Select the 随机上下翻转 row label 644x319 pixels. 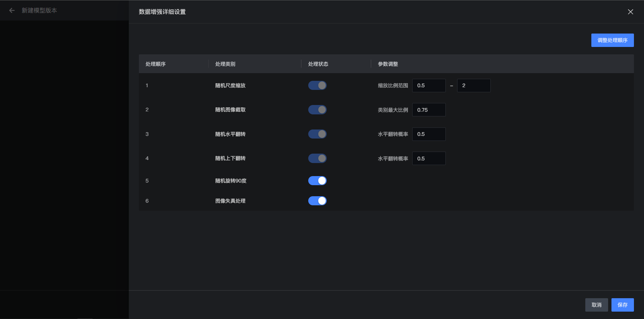[230, 158]
